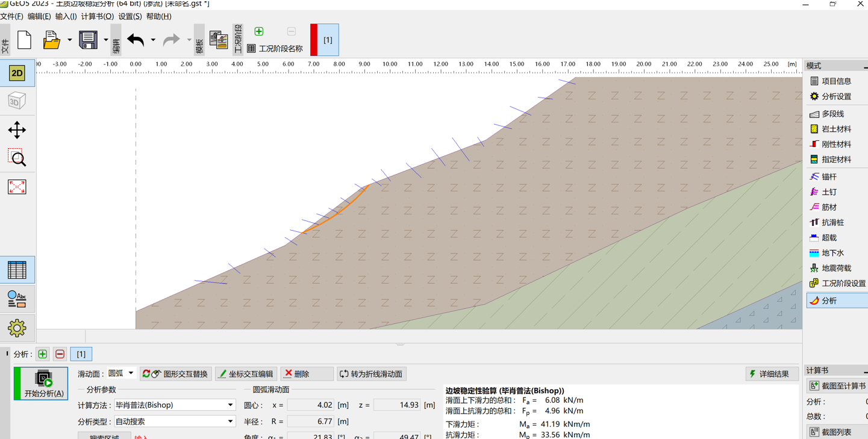Click 转为折线滑动面 button
The height and width of the screenshot is (439, 868).
tap(371, 374)
